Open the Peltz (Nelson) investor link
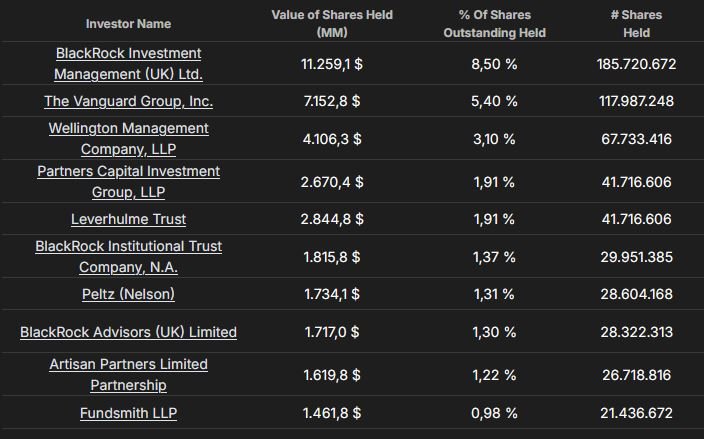 tap(128, 294)
